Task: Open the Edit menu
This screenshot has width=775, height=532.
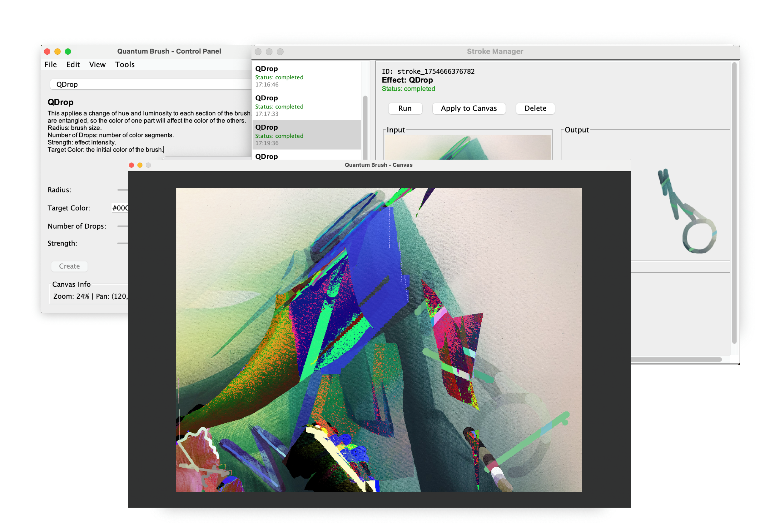Action: pos(73,65)
